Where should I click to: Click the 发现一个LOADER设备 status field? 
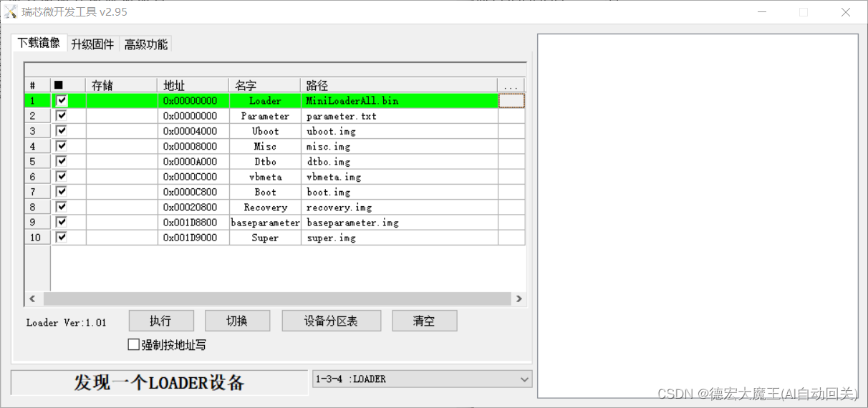point(159,382)
